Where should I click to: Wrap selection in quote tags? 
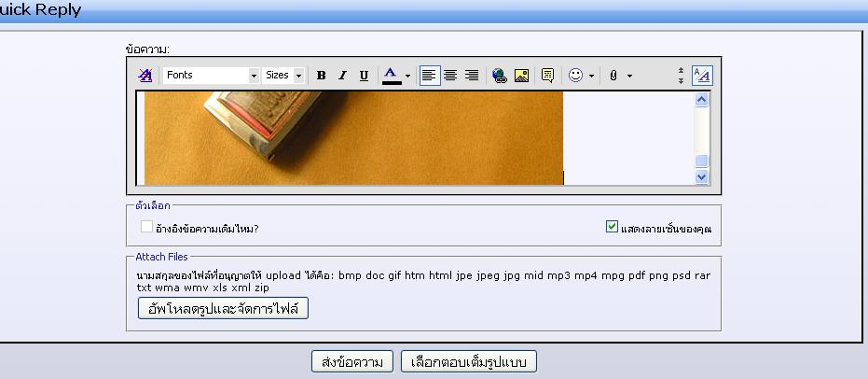(x=547, y=76)
